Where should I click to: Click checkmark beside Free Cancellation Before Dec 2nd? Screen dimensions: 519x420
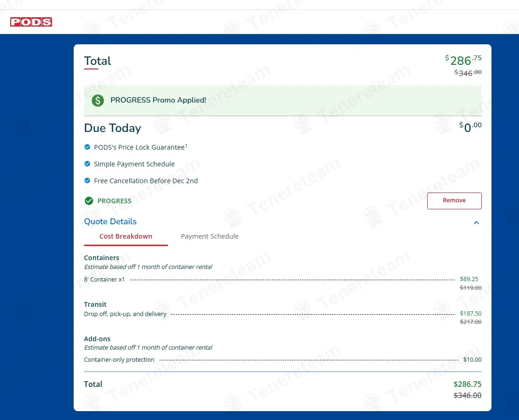87,181
